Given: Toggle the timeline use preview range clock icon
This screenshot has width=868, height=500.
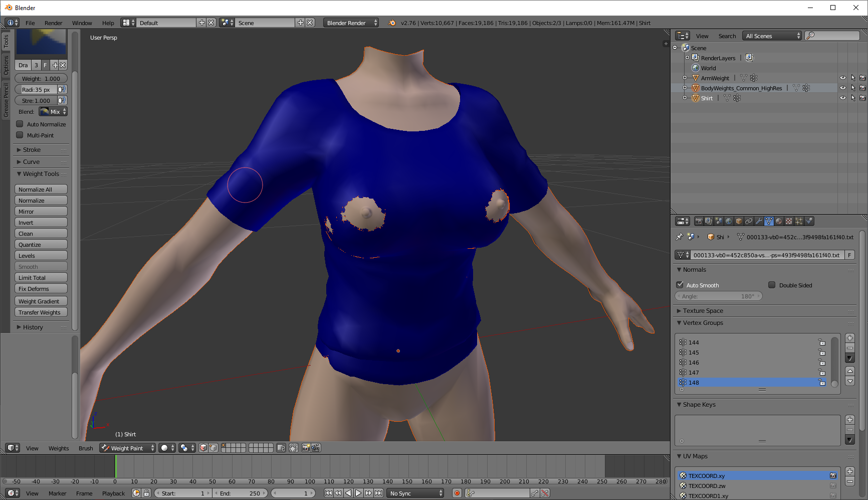Looking at the screenshot, I should 136,493.
